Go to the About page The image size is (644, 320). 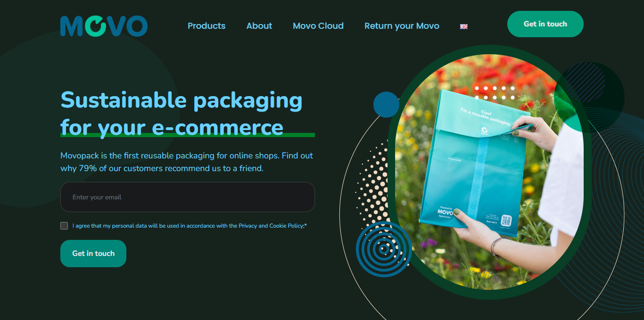259,26
